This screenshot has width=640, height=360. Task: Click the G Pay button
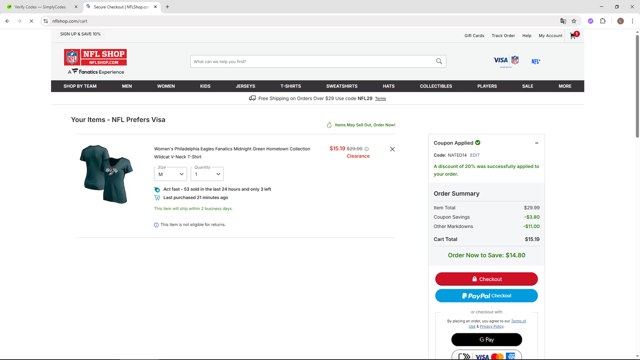click(487, 340)
